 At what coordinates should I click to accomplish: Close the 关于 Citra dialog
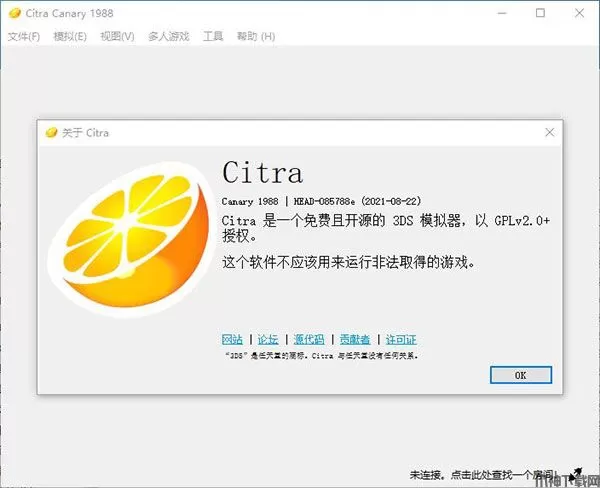click(549, 132)
